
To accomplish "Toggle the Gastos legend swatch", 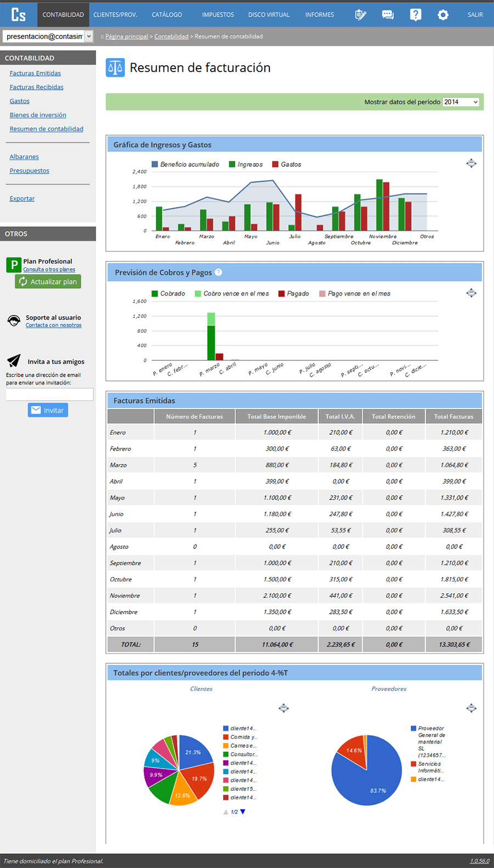I will pos(276,164).
